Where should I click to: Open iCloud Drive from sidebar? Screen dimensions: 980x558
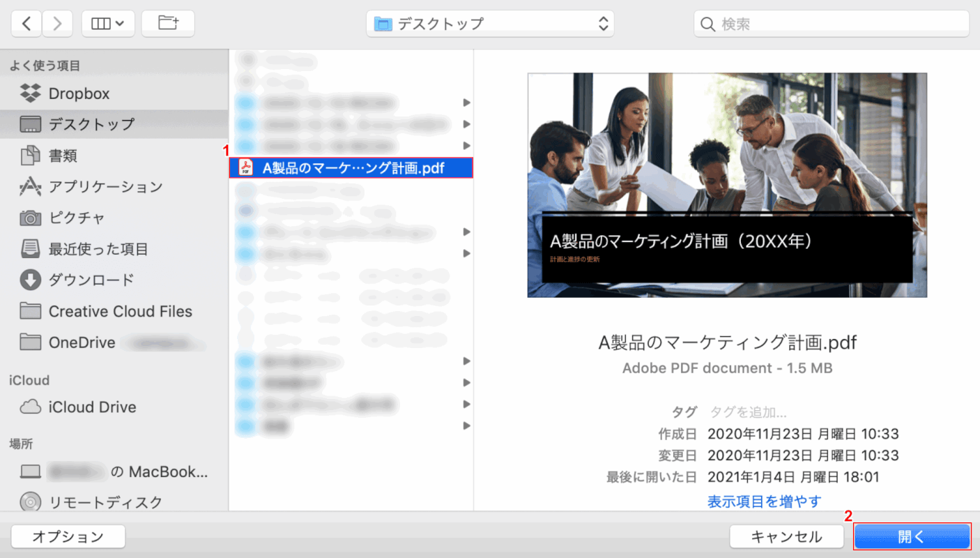click(x=92, y=407)
